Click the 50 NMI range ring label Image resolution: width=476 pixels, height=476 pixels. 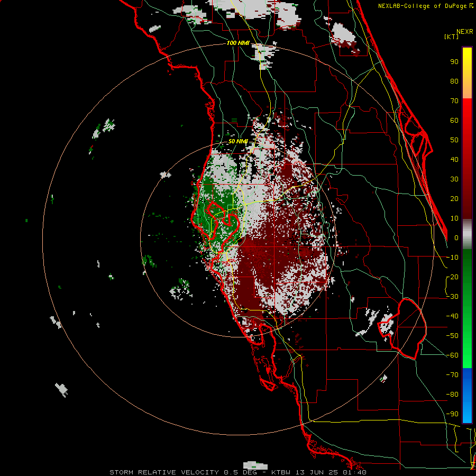pos(237,141)
